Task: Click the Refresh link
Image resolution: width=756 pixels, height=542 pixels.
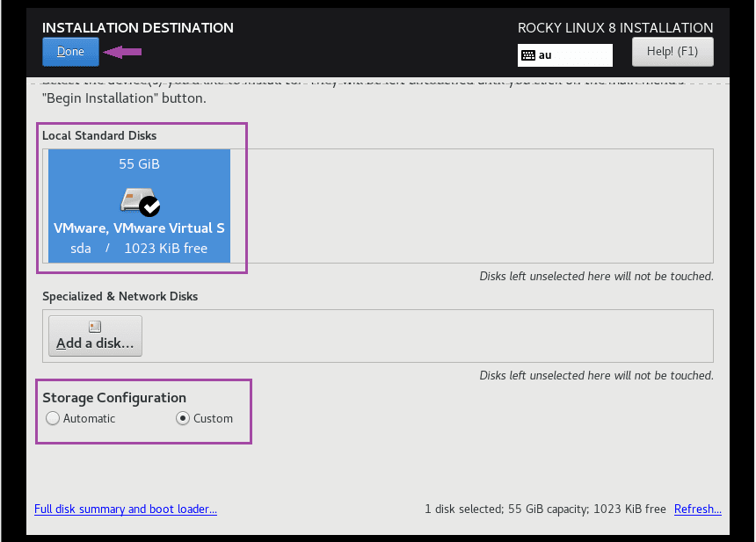Action: coord(698,509)
